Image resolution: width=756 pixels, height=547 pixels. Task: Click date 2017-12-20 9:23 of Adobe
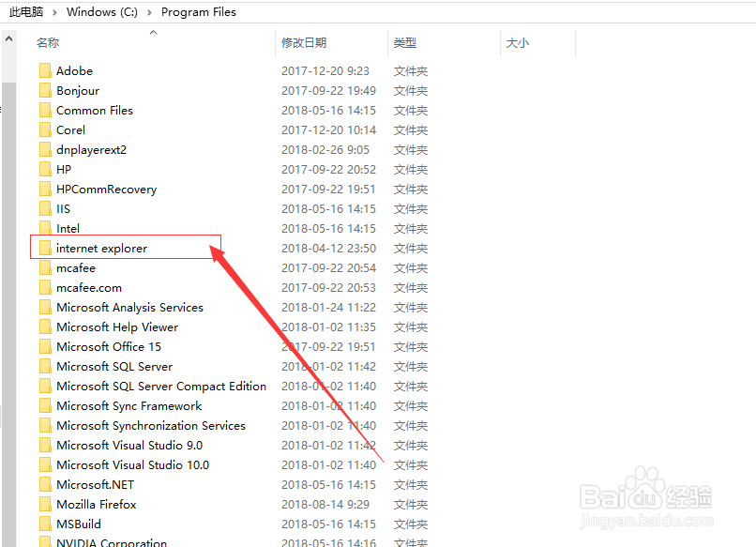[325, 70]
